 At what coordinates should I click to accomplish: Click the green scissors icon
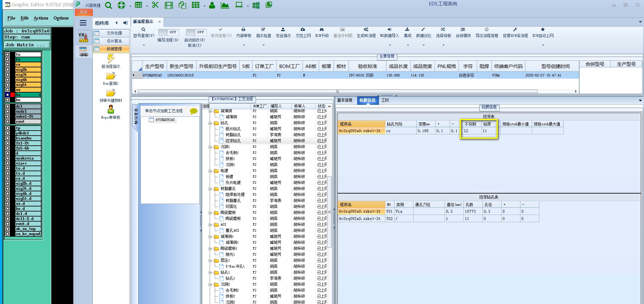coord(155,5)
